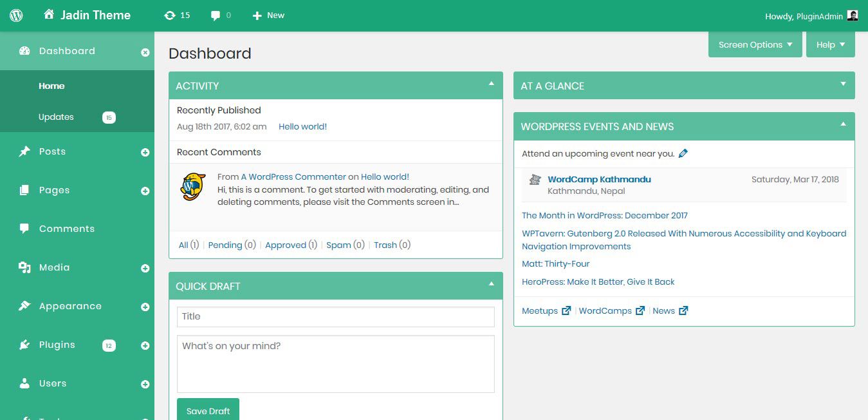Collapse the Dashboard submenu toggle
The image size is (868, 420).
[145, 52]
